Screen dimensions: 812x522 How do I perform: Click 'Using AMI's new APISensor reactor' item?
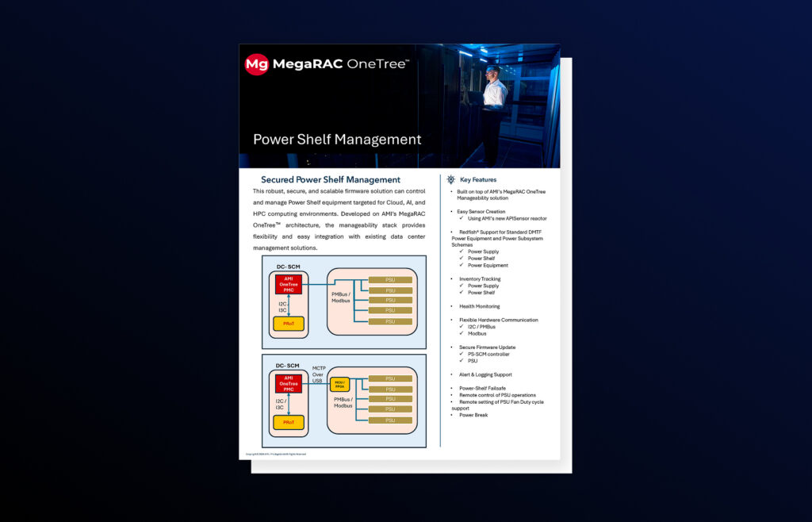507,218
